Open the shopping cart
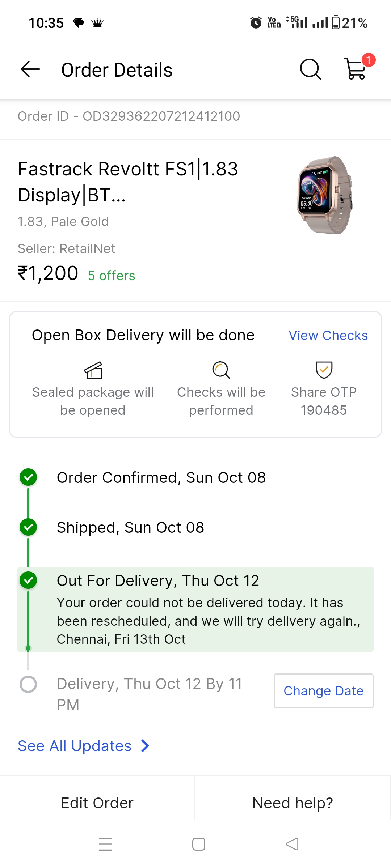The height and width of the screenshot is (868, 391). click(x=356, y=69)
